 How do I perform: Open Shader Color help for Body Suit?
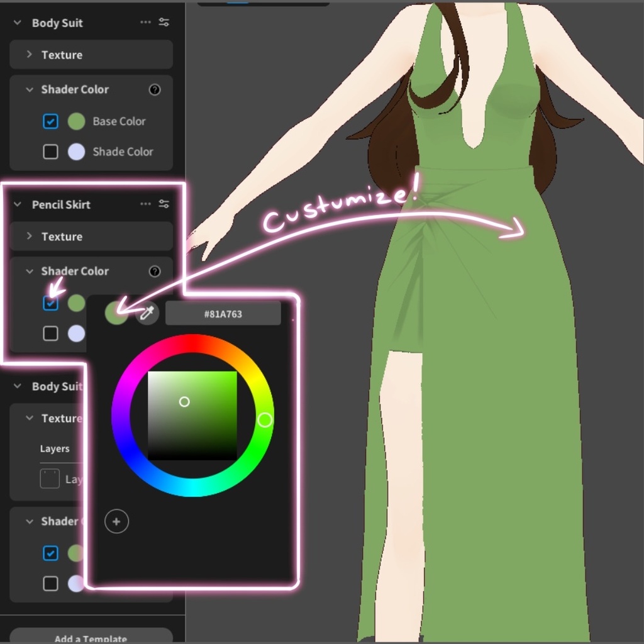(155, 89)
